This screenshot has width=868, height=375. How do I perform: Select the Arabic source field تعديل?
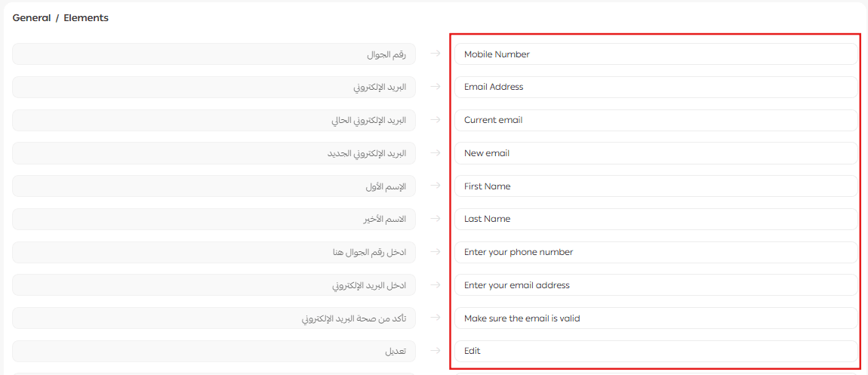point(214,351)
